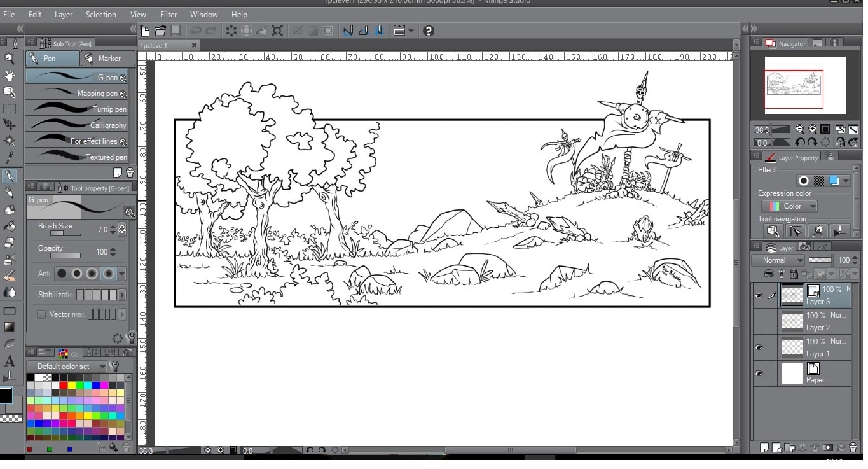868x469 pixels.
Task: Select the Eraser tool
Action: (x=10, y=242)
